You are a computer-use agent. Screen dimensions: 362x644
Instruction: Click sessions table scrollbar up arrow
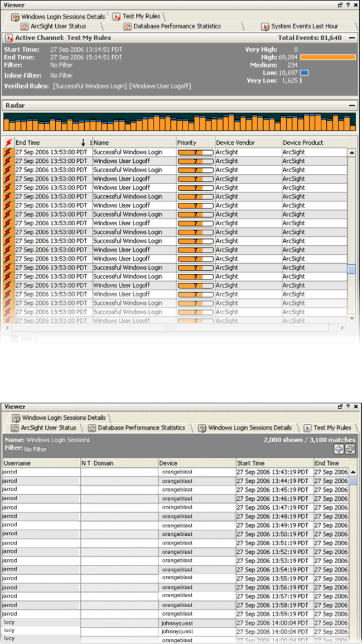click(x=353, y=472)
